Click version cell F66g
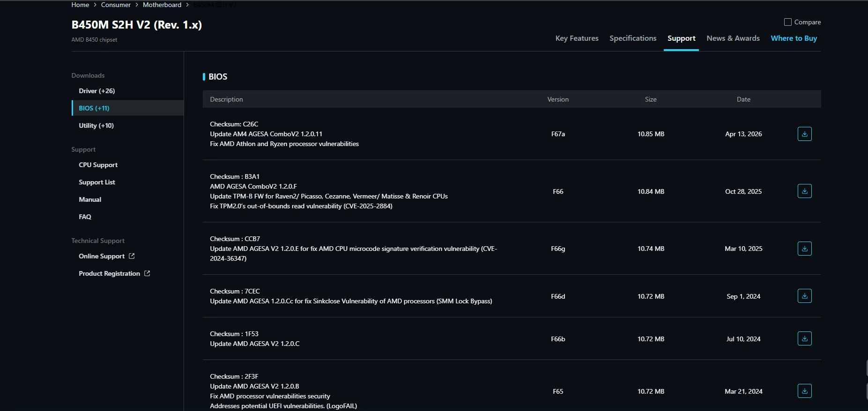Viewport: 868px width, 411px height. (x=558, y=249)
